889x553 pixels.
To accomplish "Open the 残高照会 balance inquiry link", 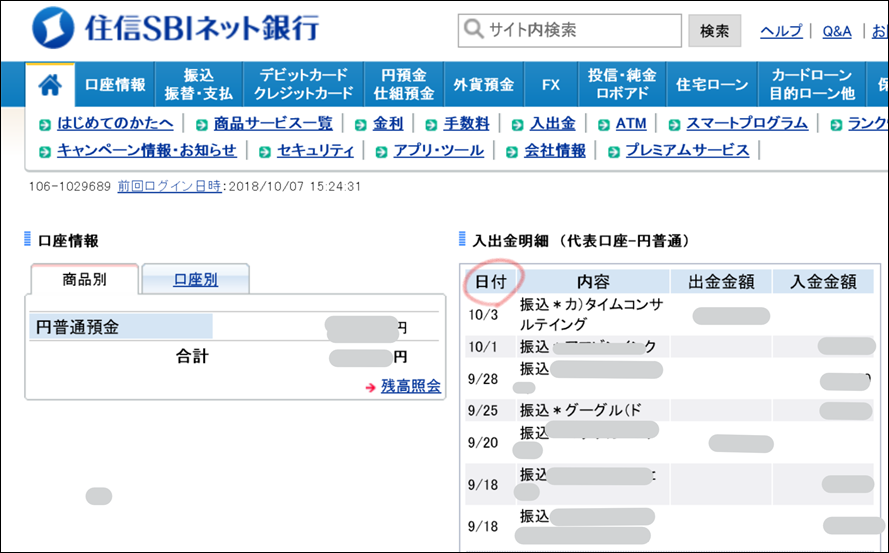I will pos(410,386).
